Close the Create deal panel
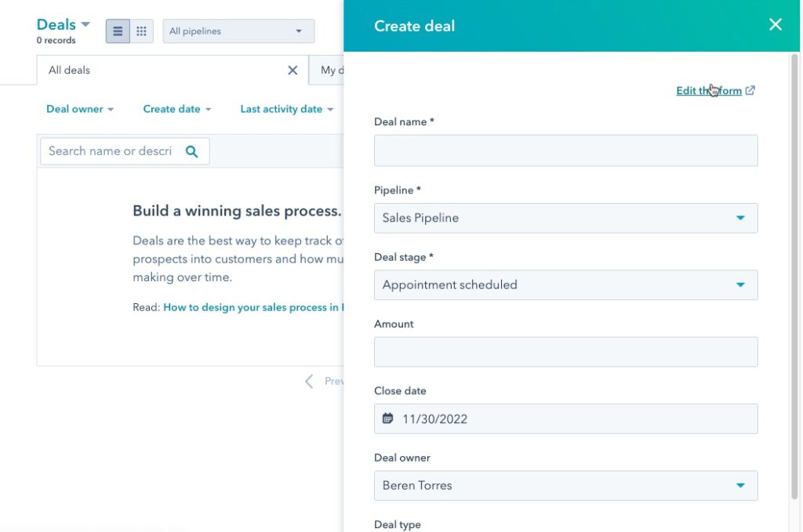The image size is (803, 532). click(775, 24)
